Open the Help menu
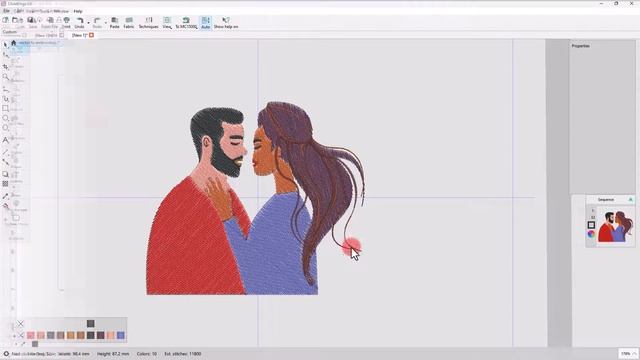The width and height of the screenshot is (640, 360). point(78,11)
